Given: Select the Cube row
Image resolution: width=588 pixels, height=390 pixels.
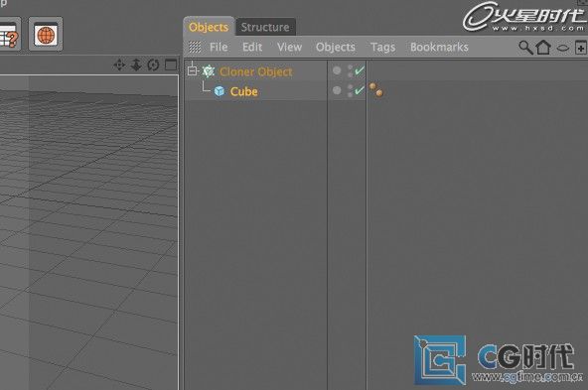Looking at the screenshot, I should coord(256,91).
